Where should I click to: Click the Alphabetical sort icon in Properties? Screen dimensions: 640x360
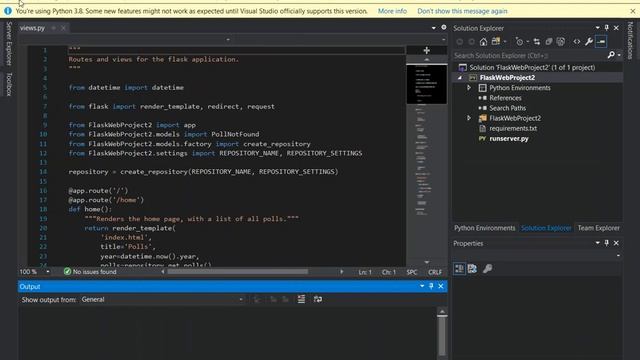click(472, 269)
